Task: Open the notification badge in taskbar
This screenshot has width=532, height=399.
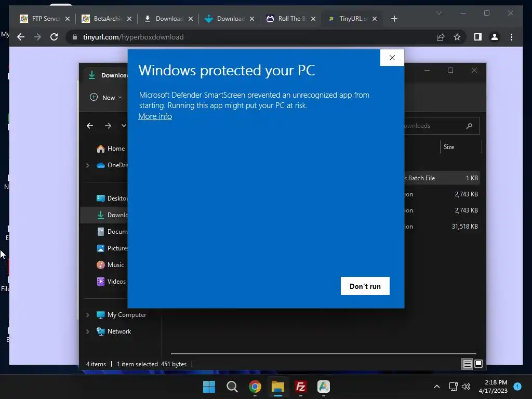Action: [x=517, y=386]
